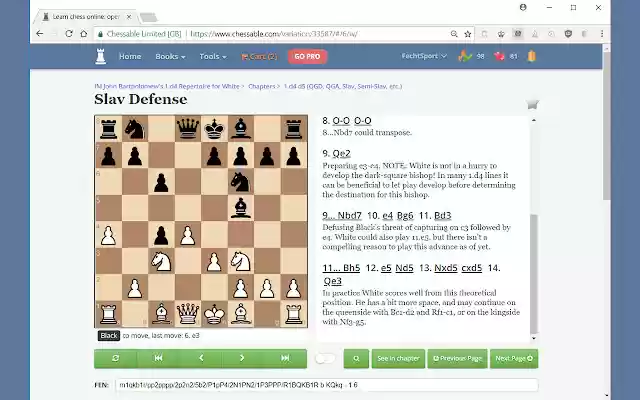Viewport: 640px width, 400px height.
Task: Select move Nd5 in notation
Action: tap(404, 268)
